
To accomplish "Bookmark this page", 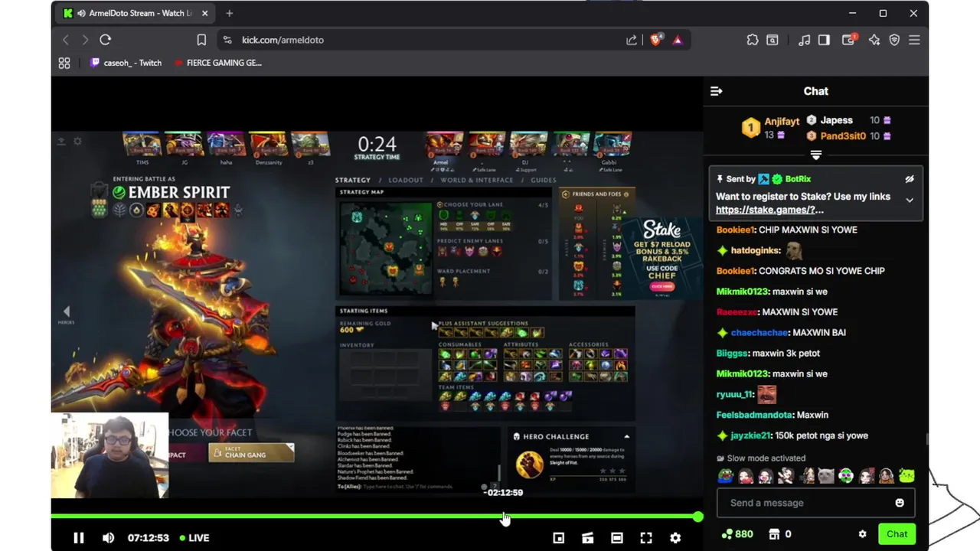I will click(x=201, y=40).
